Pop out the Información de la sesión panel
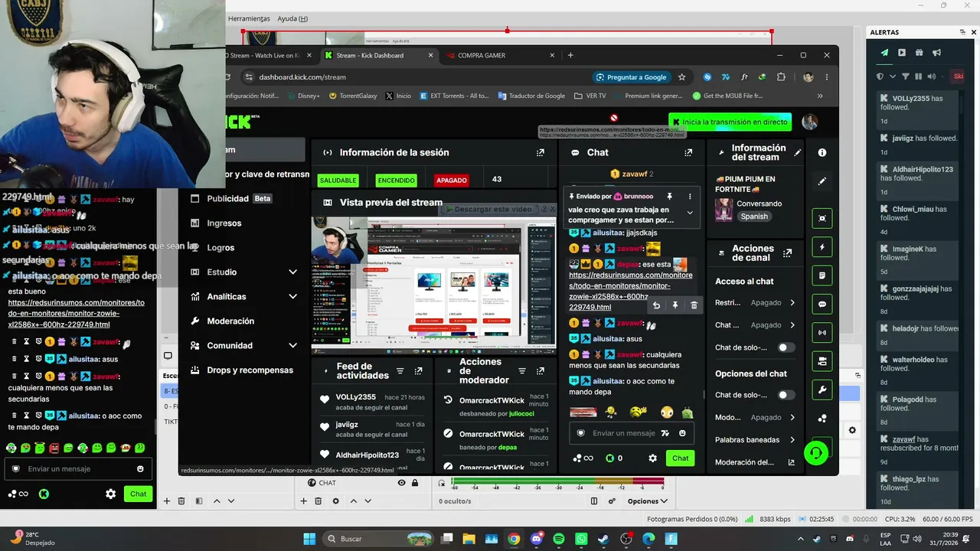Viewport: 980px width, 551px height. pos(541,152)
